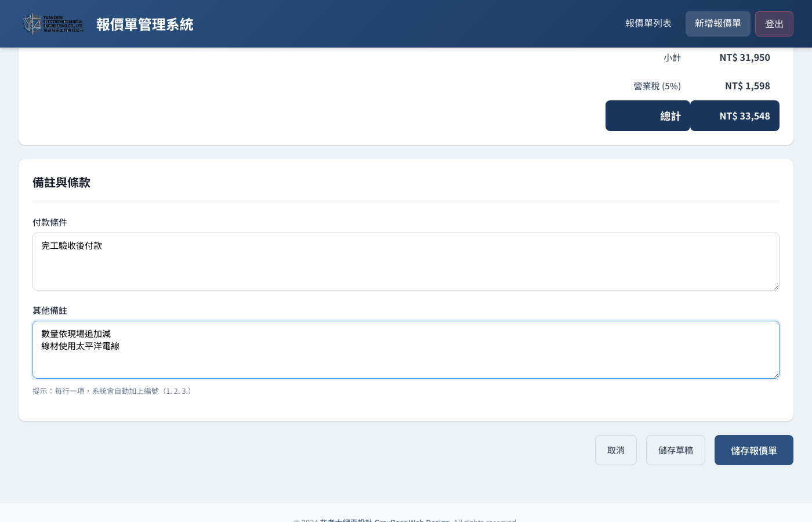Grab the resize handle of 付款條件 box
Viewport: 812px width, 522px height.
775,287
